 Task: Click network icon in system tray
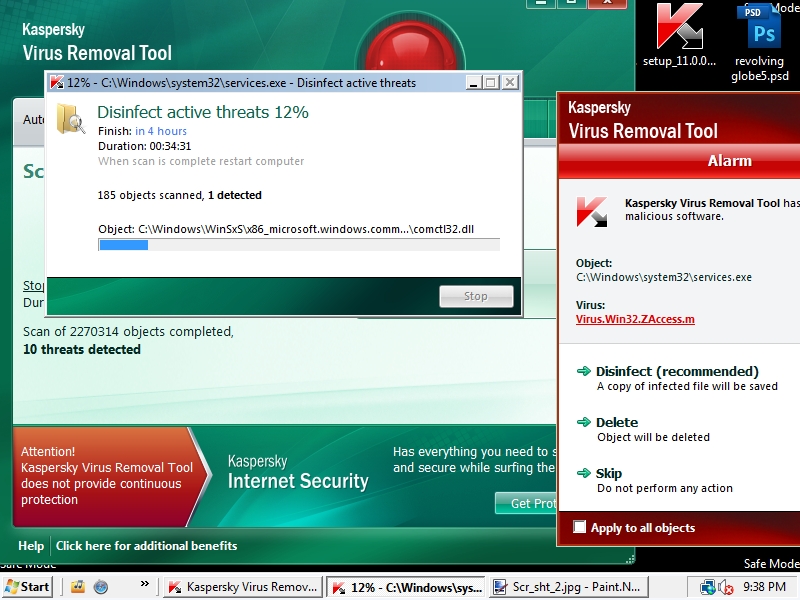pos(707,587)
